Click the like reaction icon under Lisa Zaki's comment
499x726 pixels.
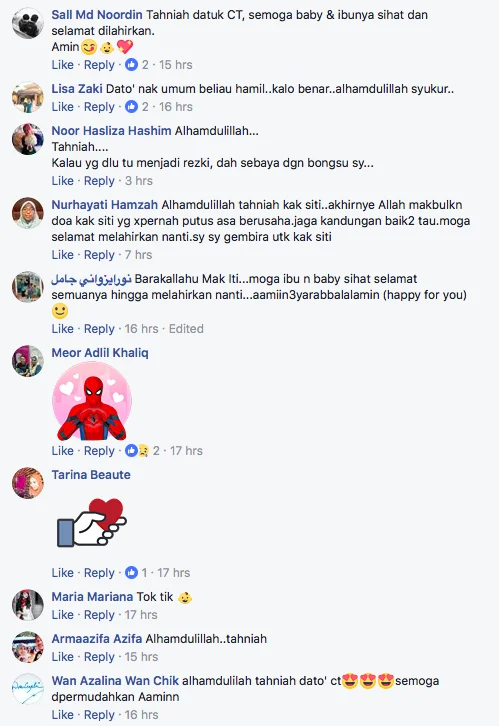pyautogui.click(x=131, y=106)
